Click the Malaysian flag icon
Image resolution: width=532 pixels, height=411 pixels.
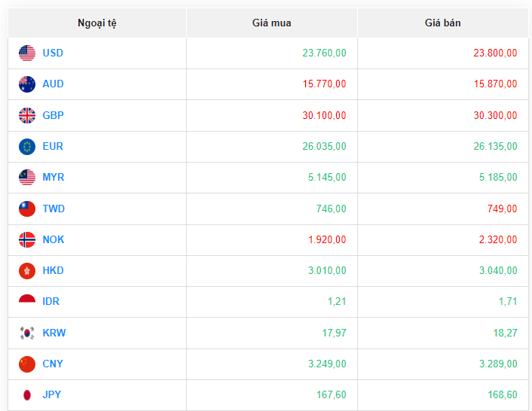pos(27,178)
